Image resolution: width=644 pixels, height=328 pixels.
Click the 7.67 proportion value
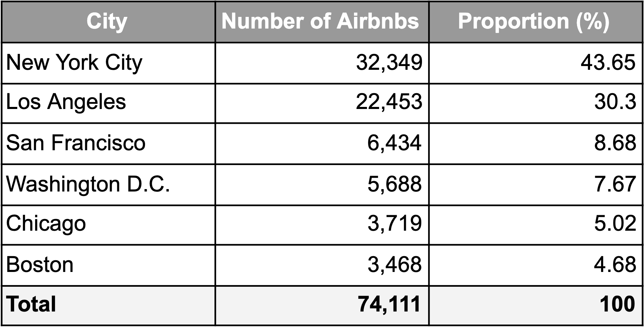(x=615, y=184)
